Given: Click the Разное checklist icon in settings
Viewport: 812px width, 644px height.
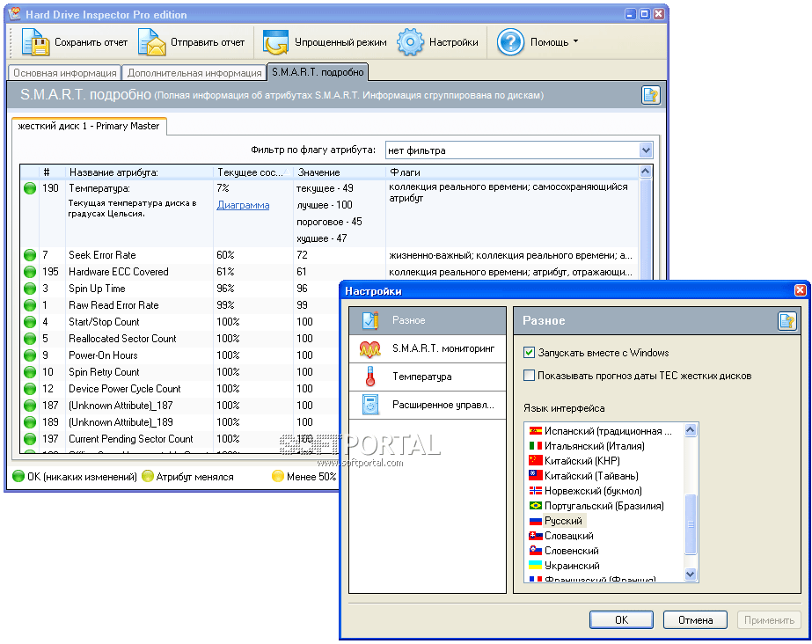Looking at the screenshot, I should tap(370, 320).
